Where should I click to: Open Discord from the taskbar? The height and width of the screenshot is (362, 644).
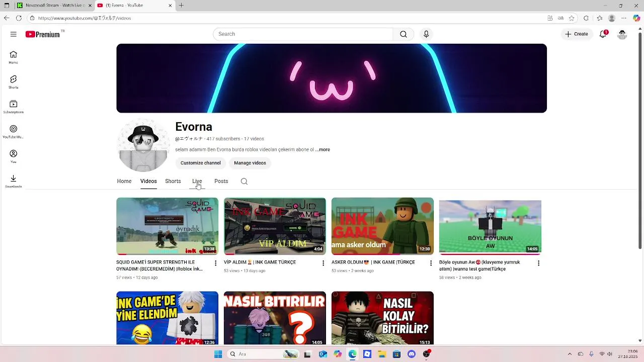(412, 354)
